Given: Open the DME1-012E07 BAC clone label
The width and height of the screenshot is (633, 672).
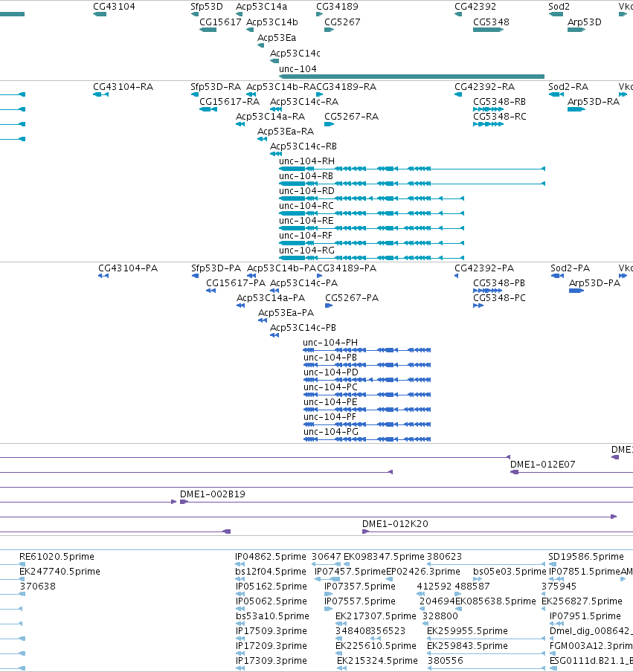Looking at the screenshot, I should (542, 464).
